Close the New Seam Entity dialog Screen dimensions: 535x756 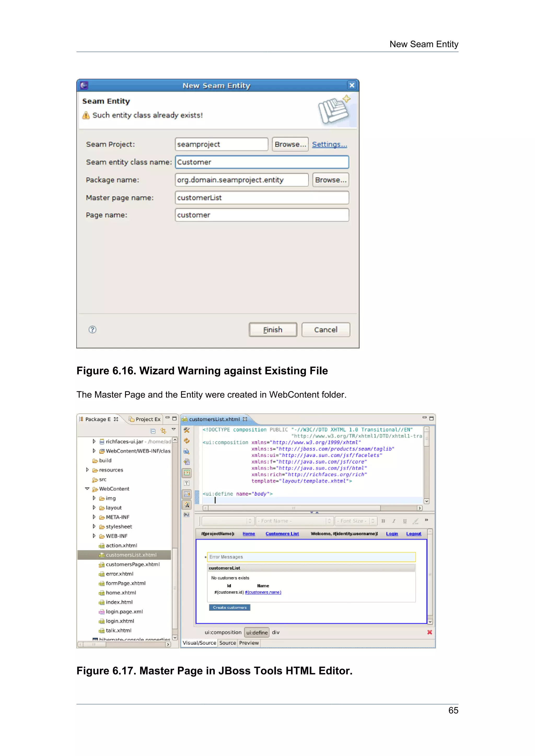(x=352, y=85)
